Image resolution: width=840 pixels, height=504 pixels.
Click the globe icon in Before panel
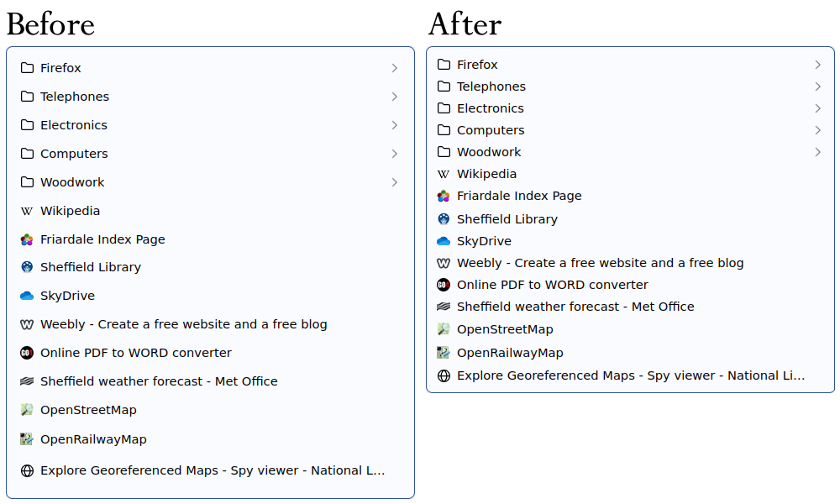click(x=27, y=470)
